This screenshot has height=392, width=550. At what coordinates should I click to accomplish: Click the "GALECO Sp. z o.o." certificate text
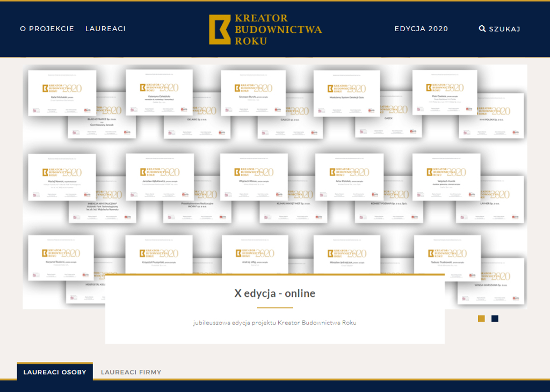[290, 120]
